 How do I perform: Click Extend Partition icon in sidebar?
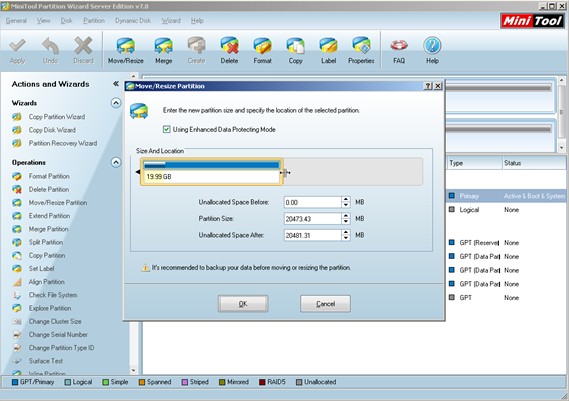pos(17,216)
